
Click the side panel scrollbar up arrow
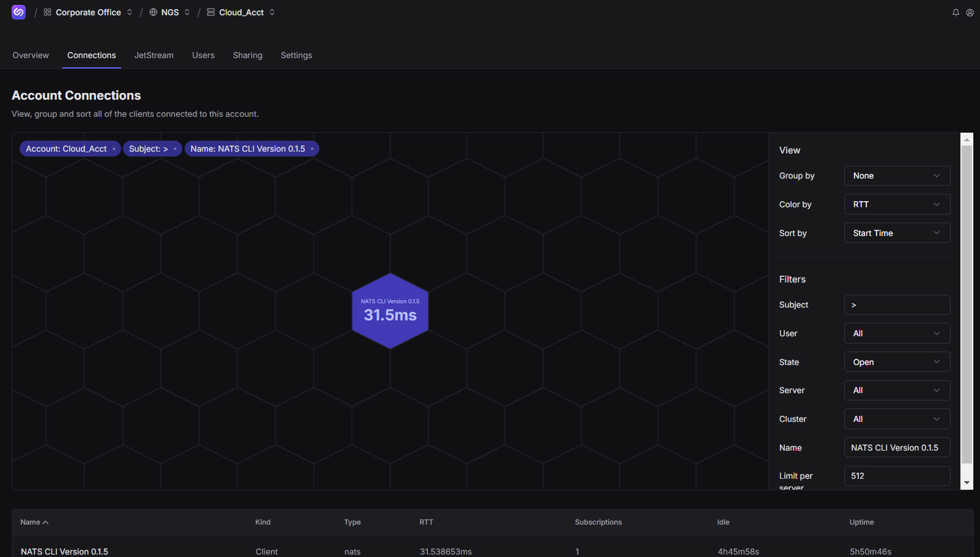967,139
